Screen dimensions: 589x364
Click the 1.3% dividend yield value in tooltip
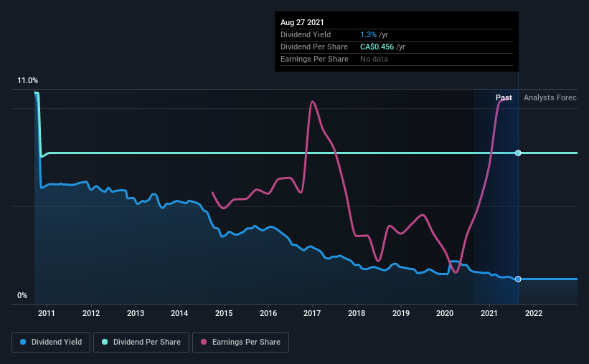(x=368, y=34)
